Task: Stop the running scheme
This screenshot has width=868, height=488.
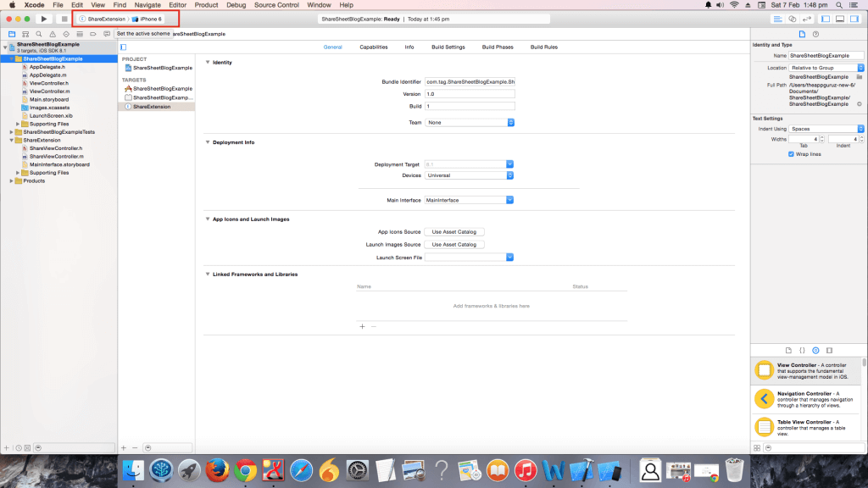Action: pos(64,19)
